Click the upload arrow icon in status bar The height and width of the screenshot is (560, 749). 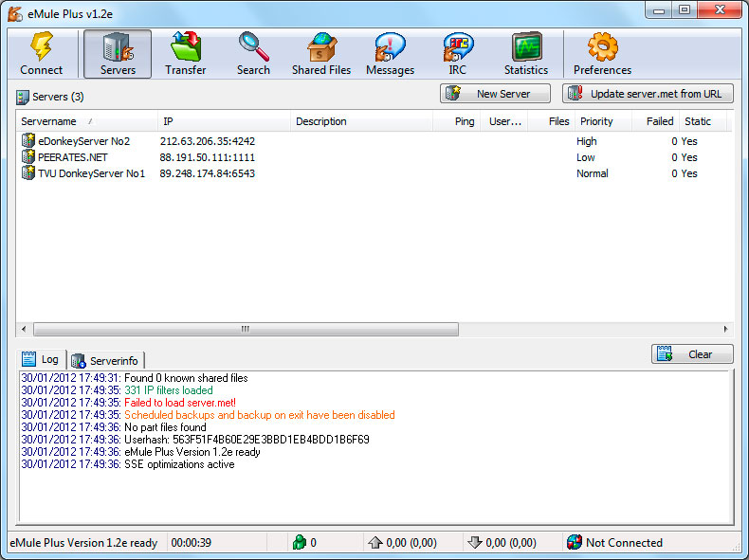[375, 542]
